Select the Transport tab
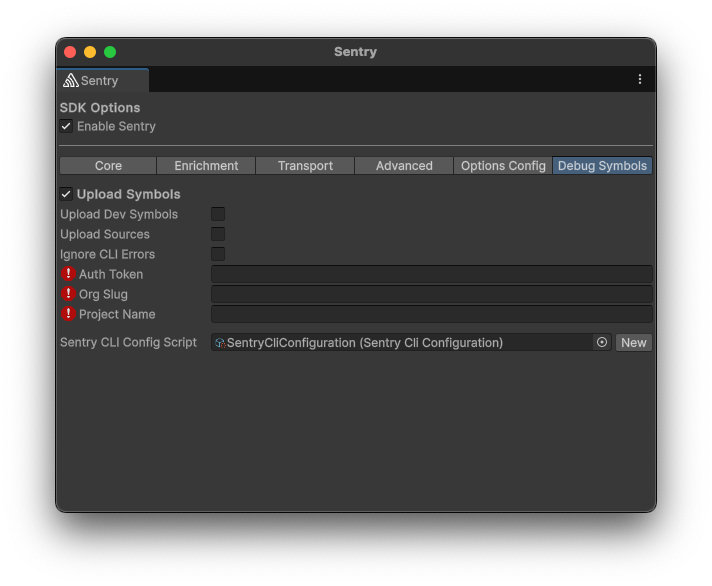This screenshot has height=586, width=712. tap(305, 166)
